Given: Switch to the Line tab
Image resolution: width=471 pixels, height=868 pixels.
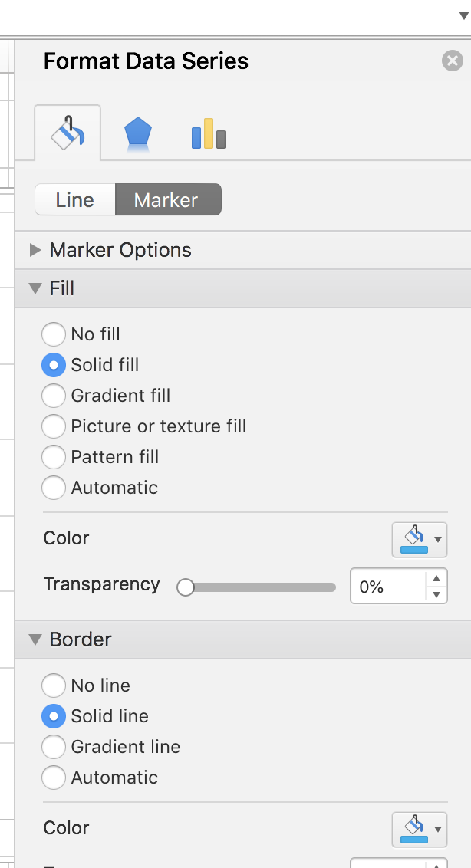Looking at the screenshot, I should click(x=75, y=200).
